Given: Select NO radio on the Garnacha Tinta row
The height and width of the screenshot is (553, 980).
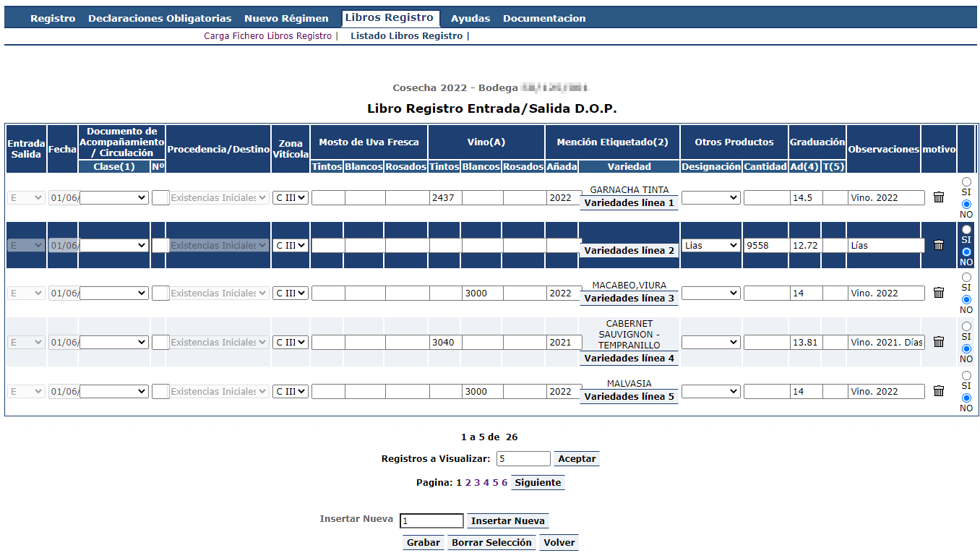Looking at the screenshot, I should coord(966,204).
